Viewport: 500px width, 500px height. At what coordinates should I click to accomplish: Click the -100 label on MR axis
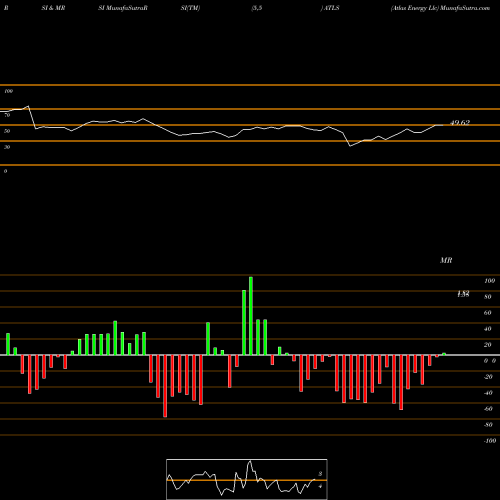click(x=490, y=441)
